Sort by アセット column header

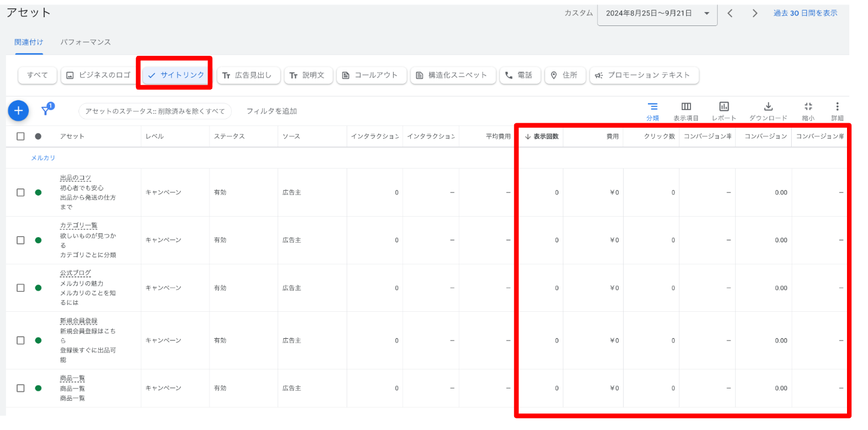click(x=72, y=137)
